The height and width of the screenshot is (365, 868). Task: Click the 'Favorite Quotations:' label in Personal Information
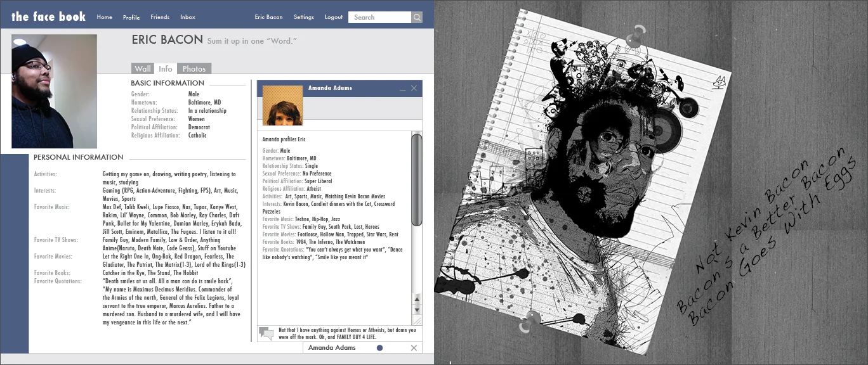pyautogui.click(x=58, y=281)
